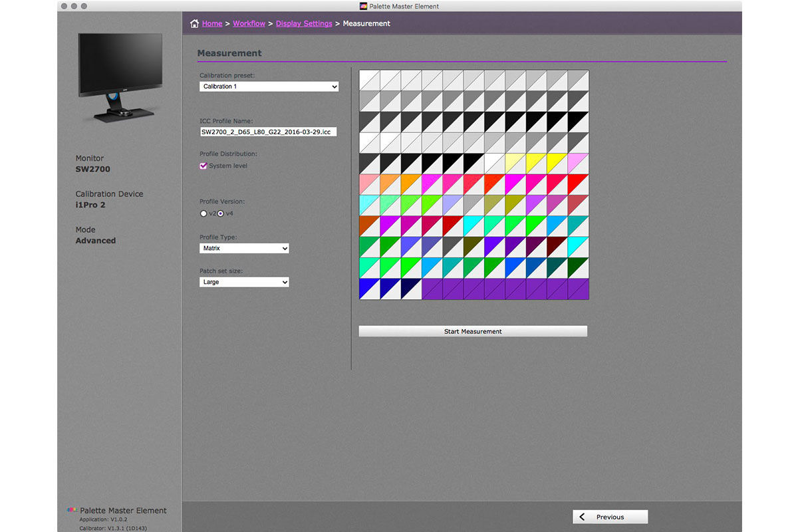Zoom the window with the third title-bar button
The image size is (798, 532).
(84, 6)
